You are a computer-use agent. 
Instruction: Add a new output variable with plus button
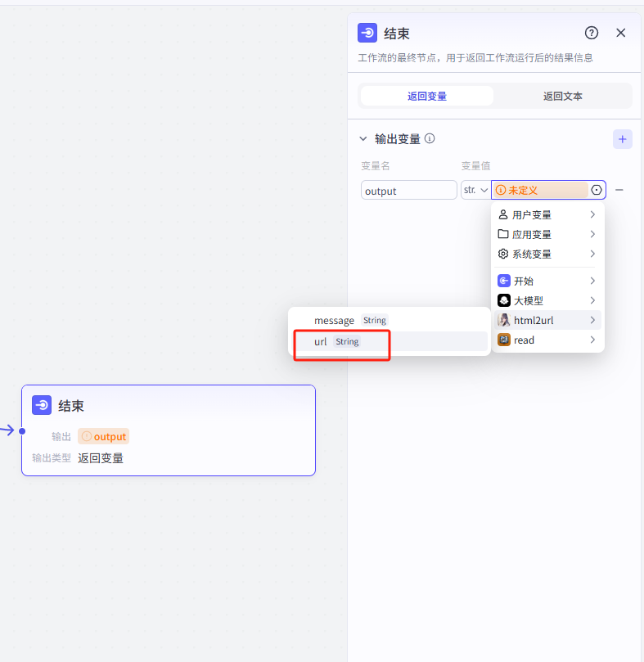click(x=623, y=139)
